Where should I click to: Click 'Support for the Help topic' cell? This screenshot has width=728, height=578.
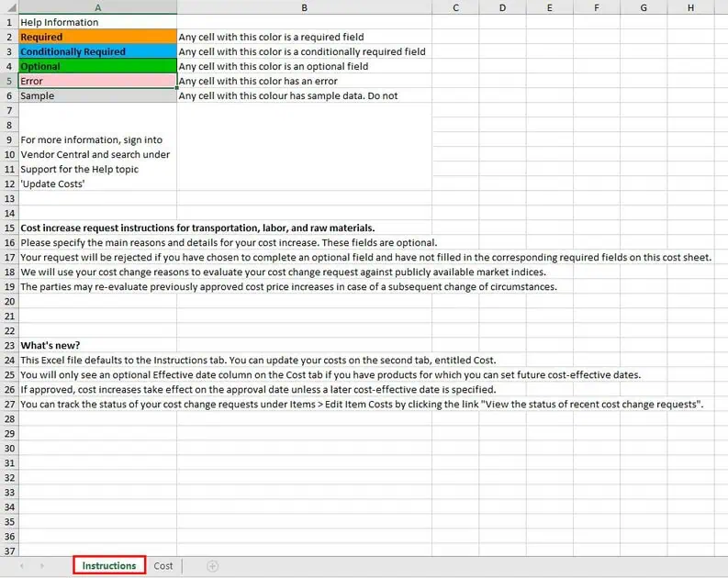(97, 170)
